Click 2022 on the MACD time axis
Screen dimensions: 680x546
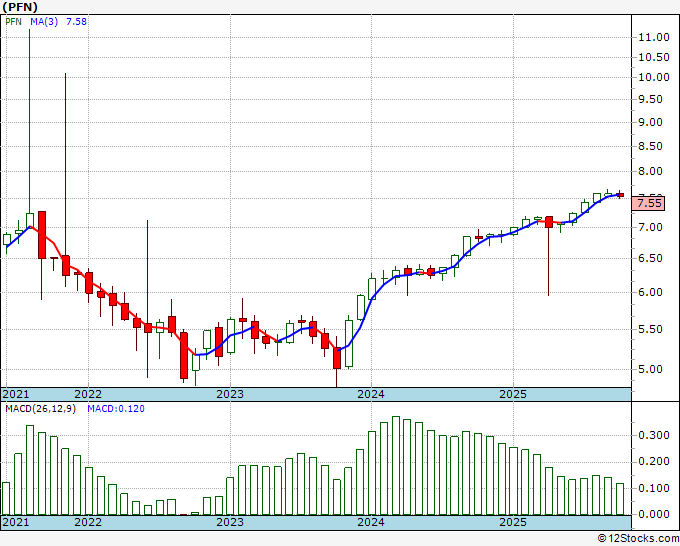tap(88, 522)
